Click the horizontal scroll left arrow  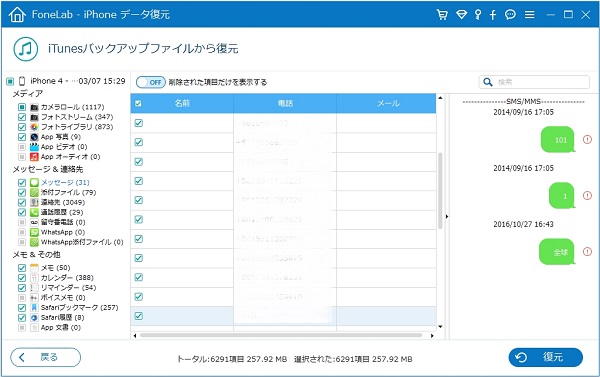click(135, 336)
